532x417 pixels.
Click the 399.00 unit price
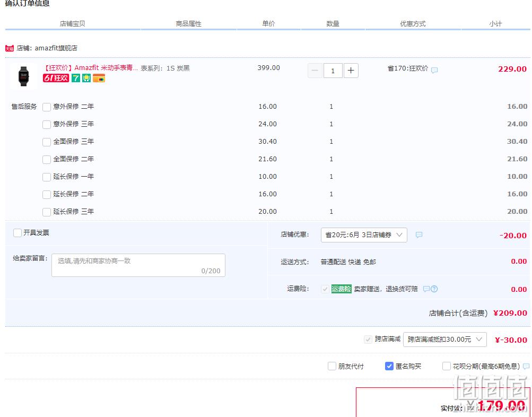[x=269, y=68]
